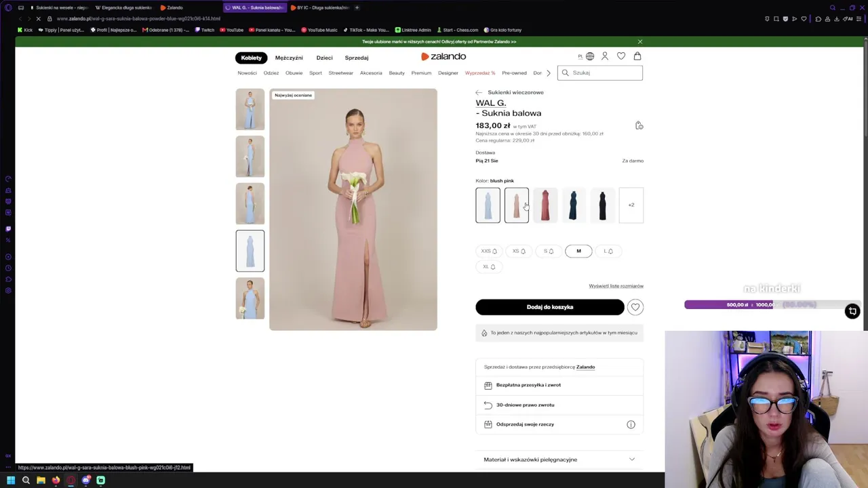
Task: Add dress to wishlist with heart button
Action: click(635, 307)
